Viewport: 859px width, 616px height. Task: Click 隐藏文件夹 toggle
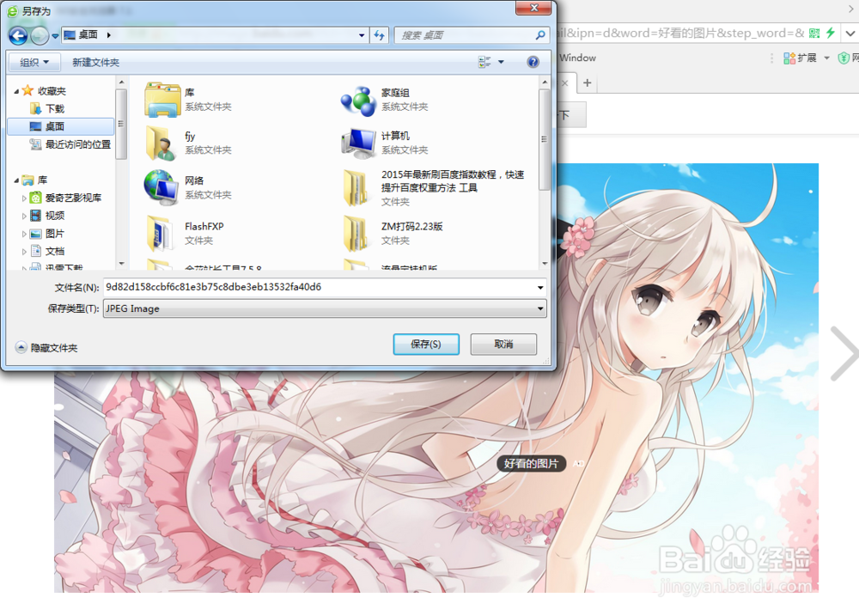[x=46, y=347]
